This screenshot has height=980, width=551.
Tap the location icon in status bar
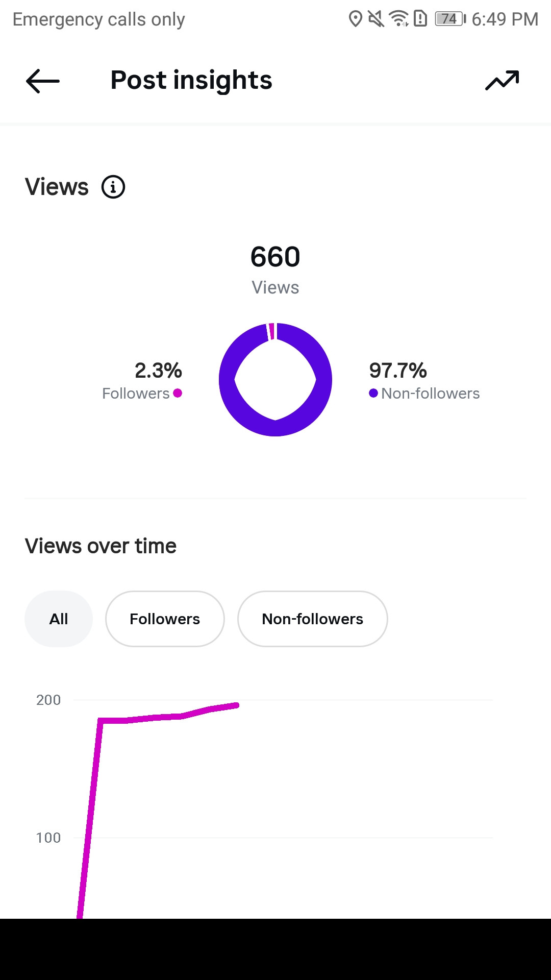pos(355,19)
